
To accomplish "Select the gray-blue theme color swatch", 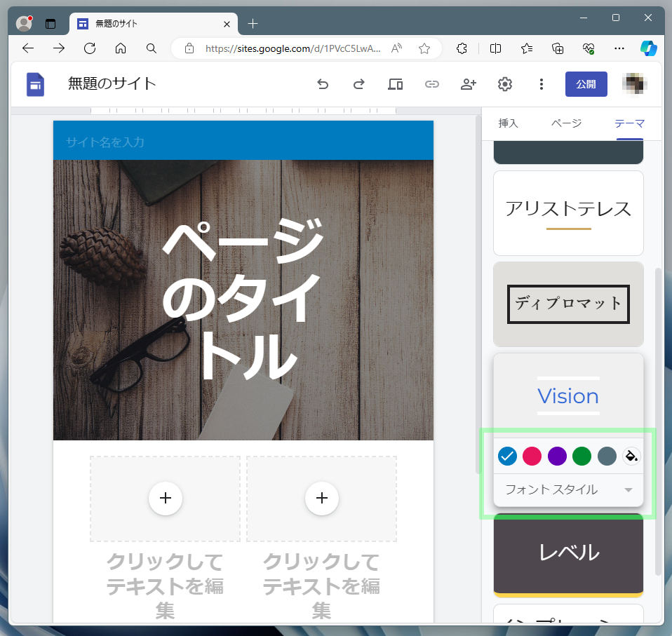I will tap(607, 456).
